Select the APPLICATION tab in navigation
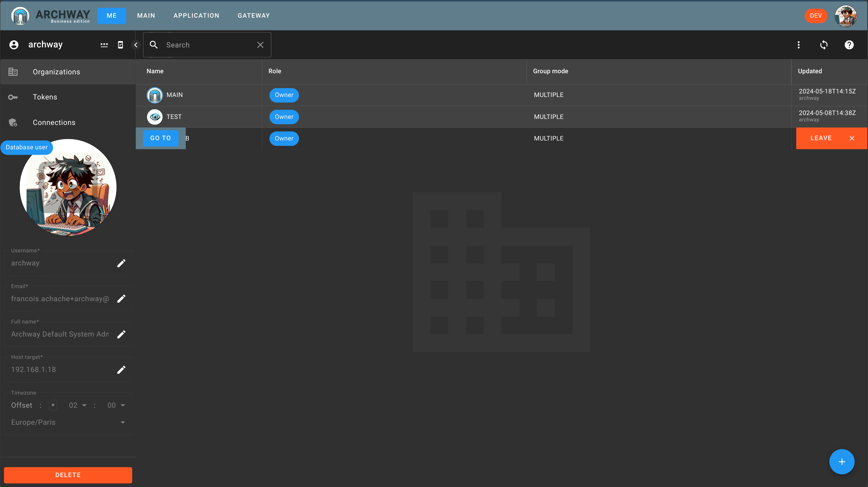868x487 pixels. (x=196, y=16)
